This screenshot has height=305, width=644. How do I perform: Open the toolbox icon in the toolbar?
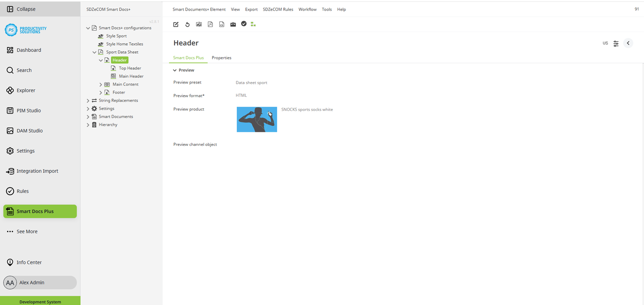pos(233,24)
